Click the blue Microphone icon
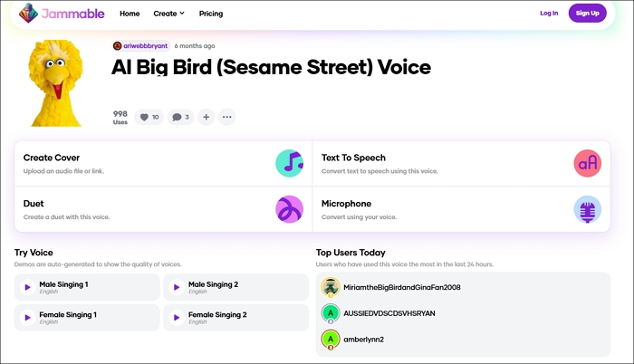 click(588, 209)
